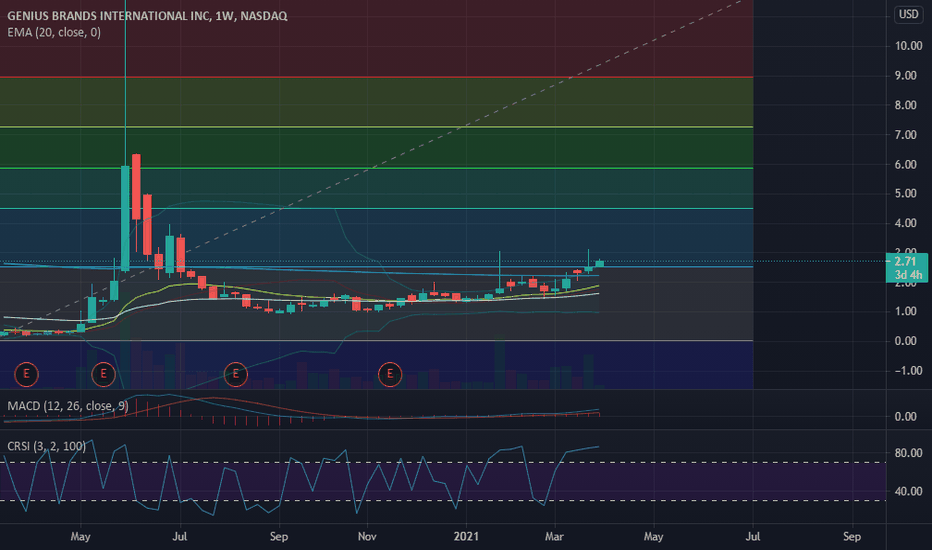Click the 2021 label on time axis
Viewport: 932px width, 550px height.
(466, 536)
